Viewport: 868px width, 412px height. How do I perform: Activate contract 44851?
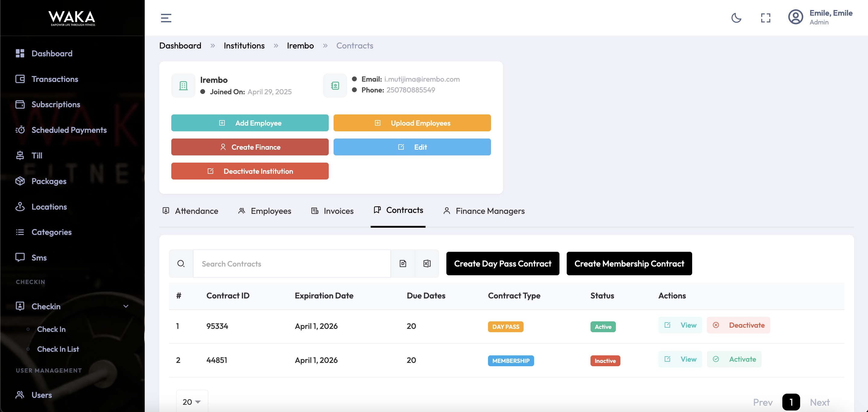(734, 359)
